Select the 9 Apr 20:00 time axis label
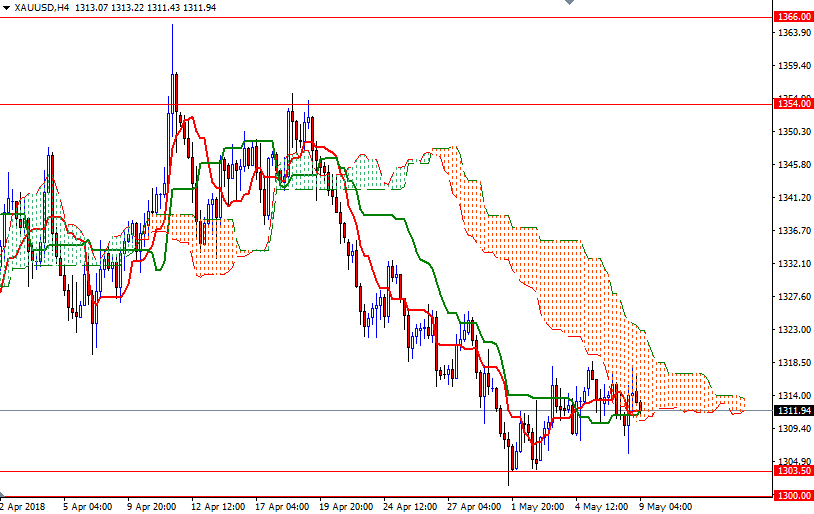The height and width of the screenshot is (514, 814). (152, 507)
